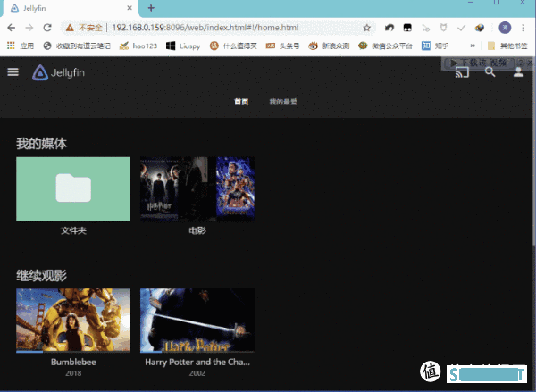
Task: Close the Jellyfin browser tab
Action: (130, 8)
